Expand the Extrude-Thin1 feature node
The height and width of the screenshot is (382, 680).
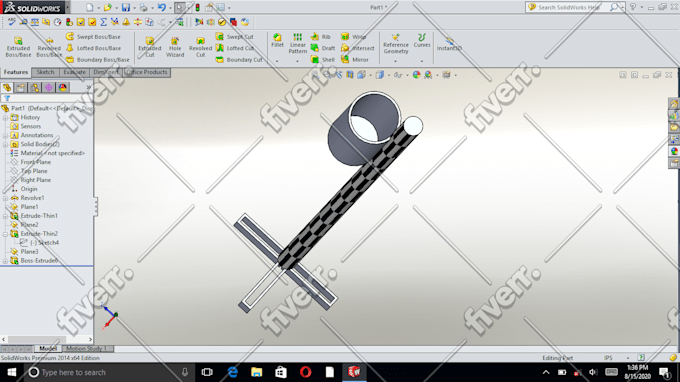click(x=5, y=216)
